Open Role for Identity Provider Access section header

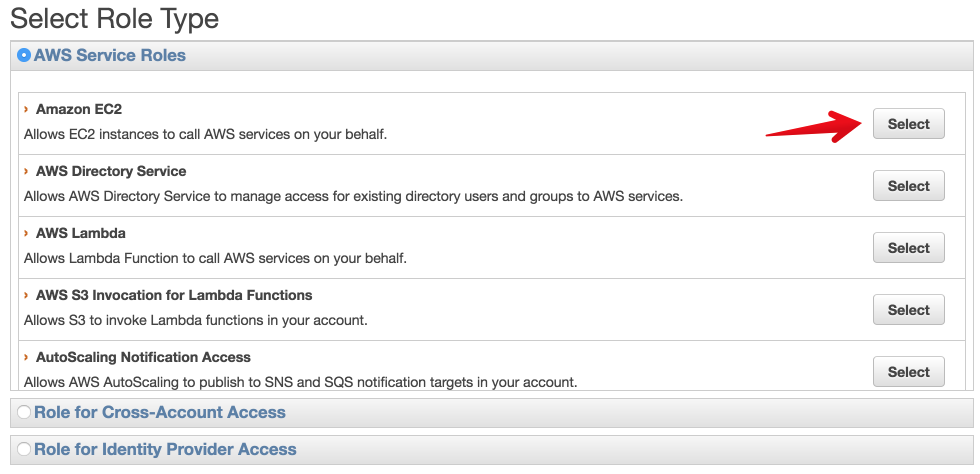(x=165, y=450)
